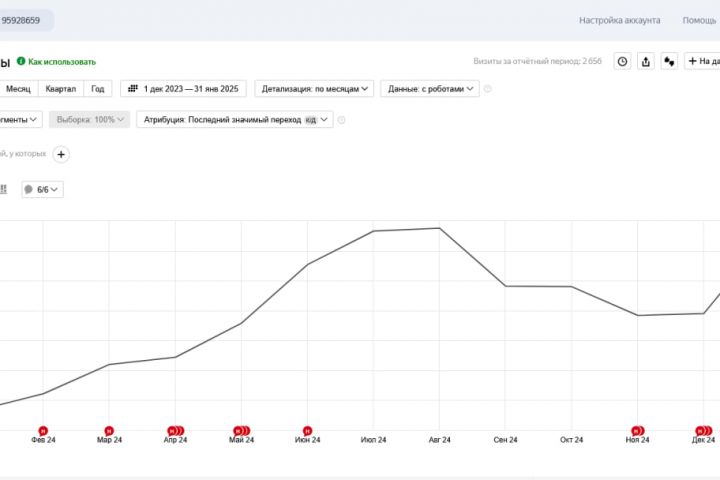Expand the 'Атрибуция: Последний значимый переход' dropdown

point(235,119)
